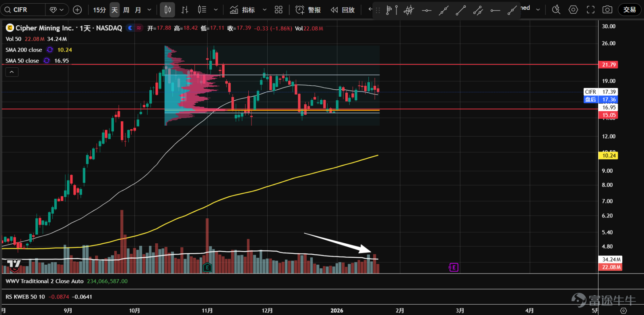Select the RS KWEB 50 10 indicator

point(25,297)
